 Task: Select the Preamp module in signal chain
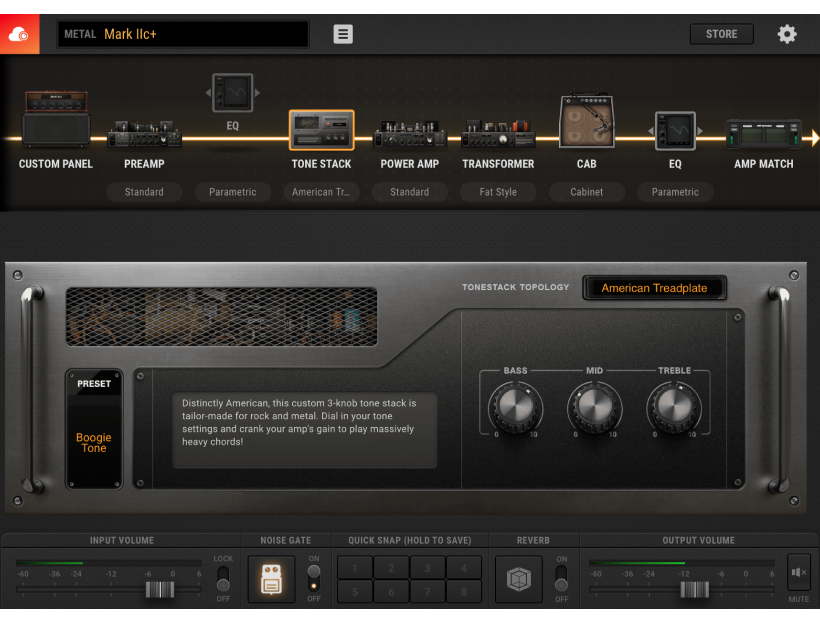(x=144, y=135)
